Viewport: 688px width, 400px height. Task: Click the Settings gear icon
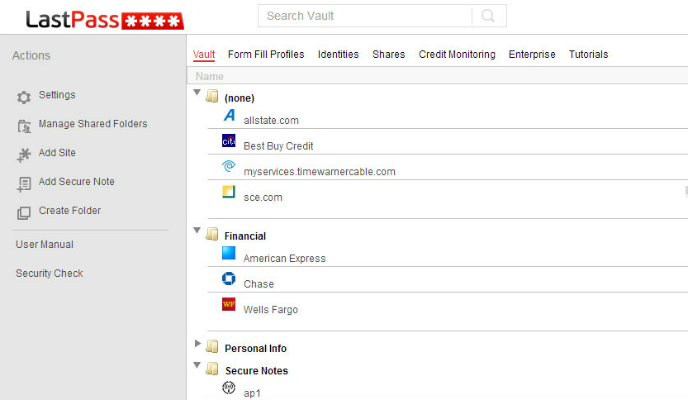tap(24, 97)
